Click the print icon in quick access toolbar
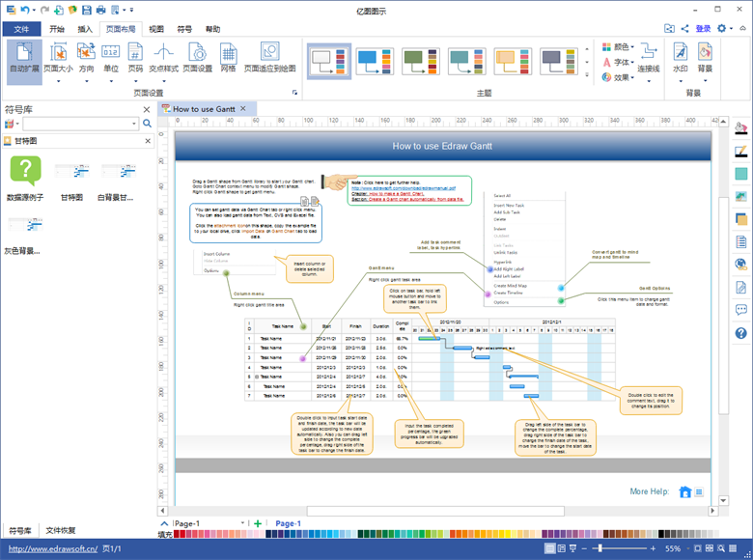The height and width of the screenshot is (560, 753). pyautogui.click(x=100, y=10)
